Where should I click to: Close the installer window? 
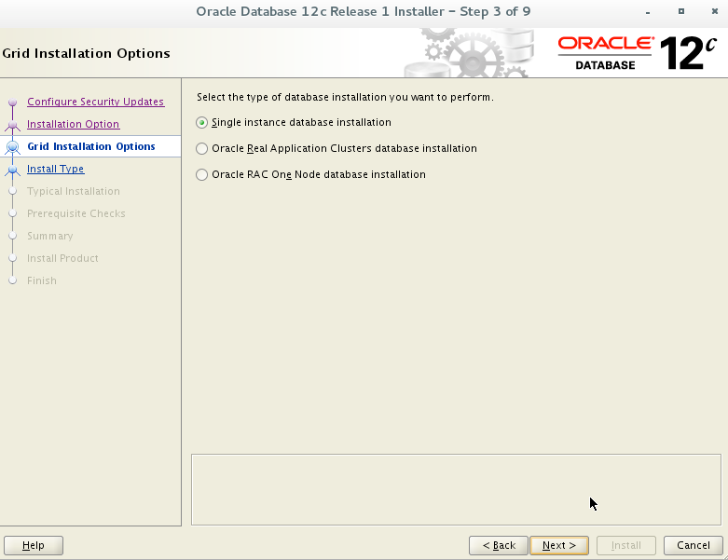[715, 11]
